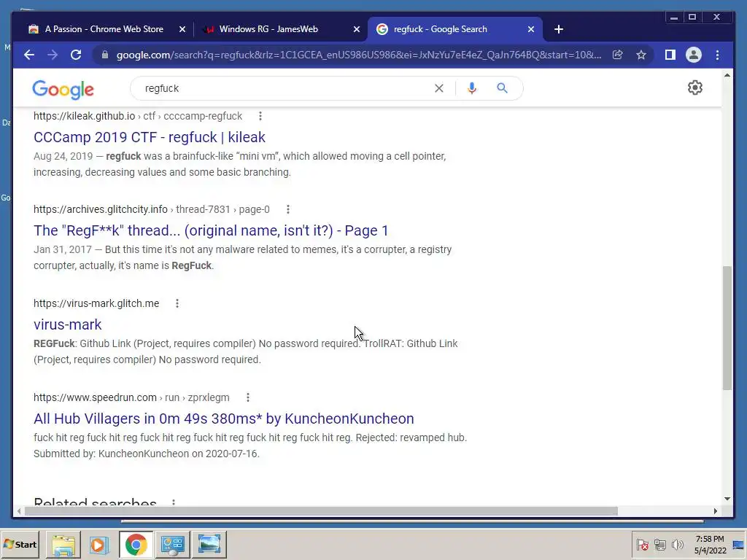Image resolution: width=747 pixels, height=560 pixels.
Task: Launch Windows Media Player from the taskbar
Action: click(x=99, y=544)
